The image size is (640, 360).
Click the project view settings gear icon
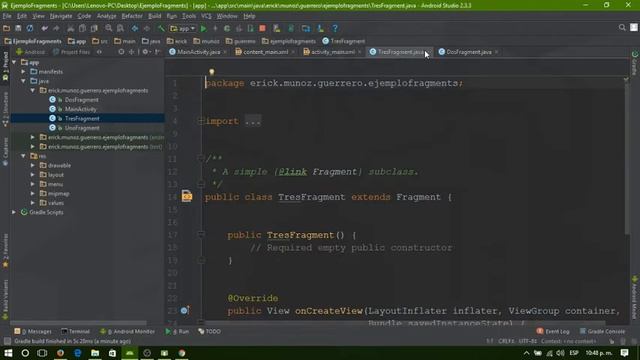[145, 52]
